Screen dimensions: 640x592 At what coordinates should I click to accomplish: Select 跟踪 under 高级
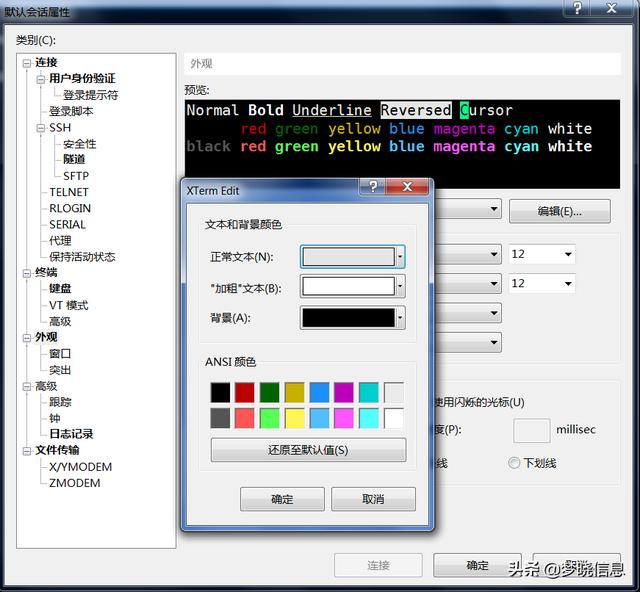pos(60,402)
